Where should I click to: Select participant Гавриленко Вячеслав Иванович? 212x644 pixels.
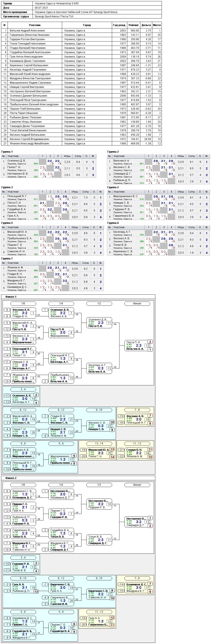pyautogui.click(x=30, y=35)
